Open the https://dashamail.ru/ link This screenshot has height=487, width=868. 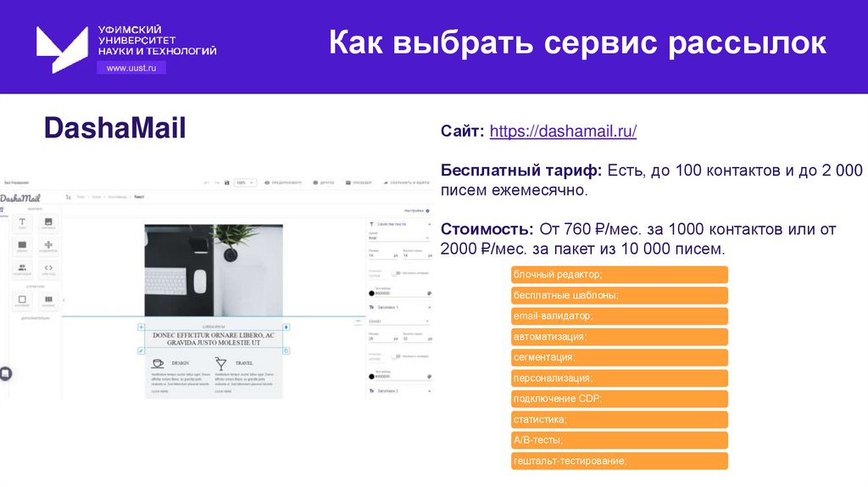pyautogui.click(x=563, y=132)
